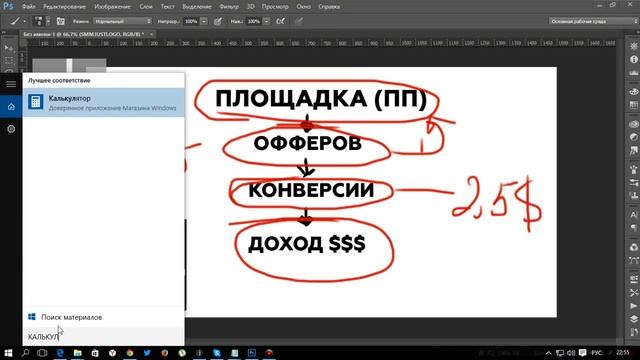This screenshot has height=360, width=640.
Task: Open the Нормальный blend mode dropdown
Action: coord(122,21)
